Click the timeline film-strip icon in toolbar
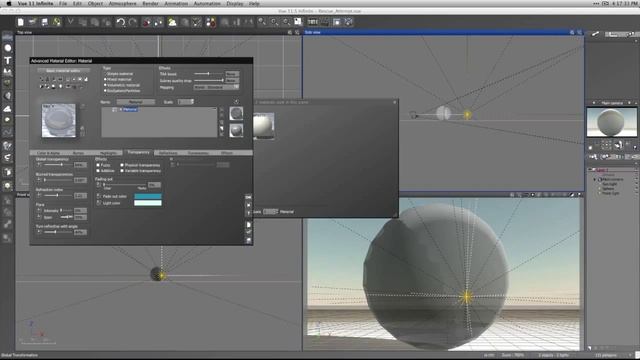 (313, 22)
